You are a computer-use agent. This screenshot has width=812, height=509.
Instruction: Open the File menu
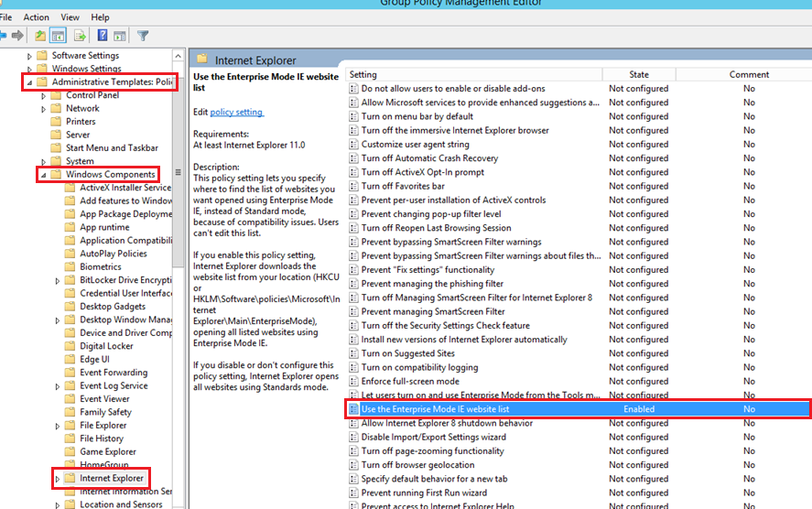click(5, 17)
